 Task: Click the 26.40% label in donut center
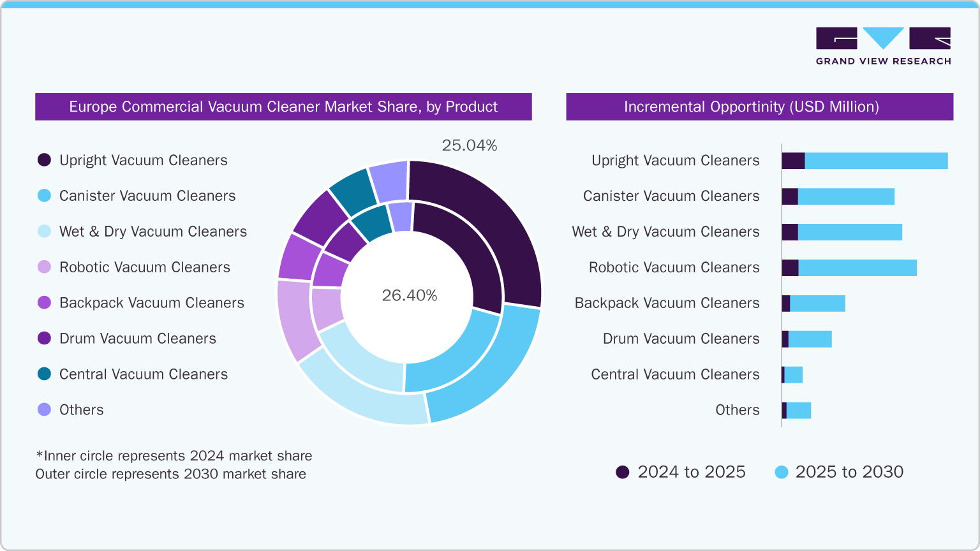click(410, 295)
